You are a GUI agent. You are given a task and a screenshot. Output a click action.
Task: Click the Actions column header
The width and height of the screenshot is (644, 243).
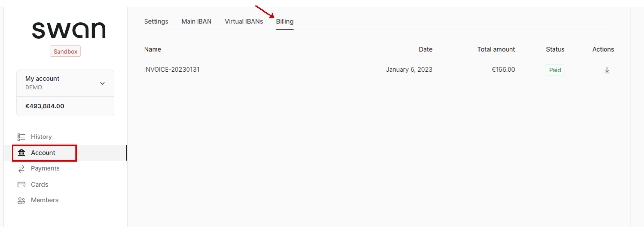(603, 49)
